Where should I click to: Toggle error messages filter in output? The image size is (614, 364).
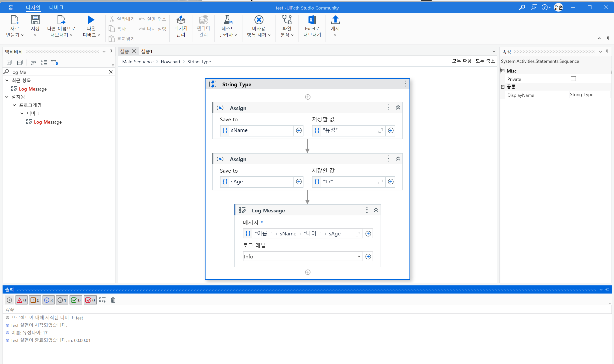pyautogui.click(x=22, y=300)
